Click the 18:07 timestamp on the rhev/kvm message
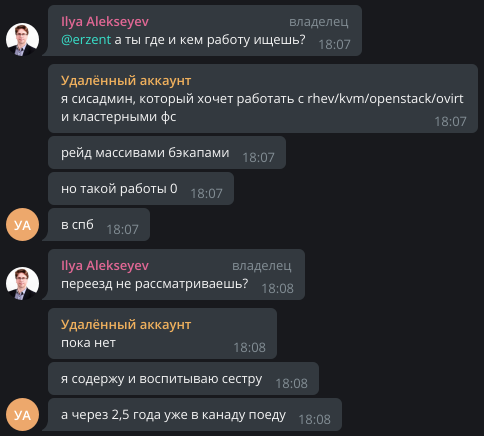 (450, 121)
